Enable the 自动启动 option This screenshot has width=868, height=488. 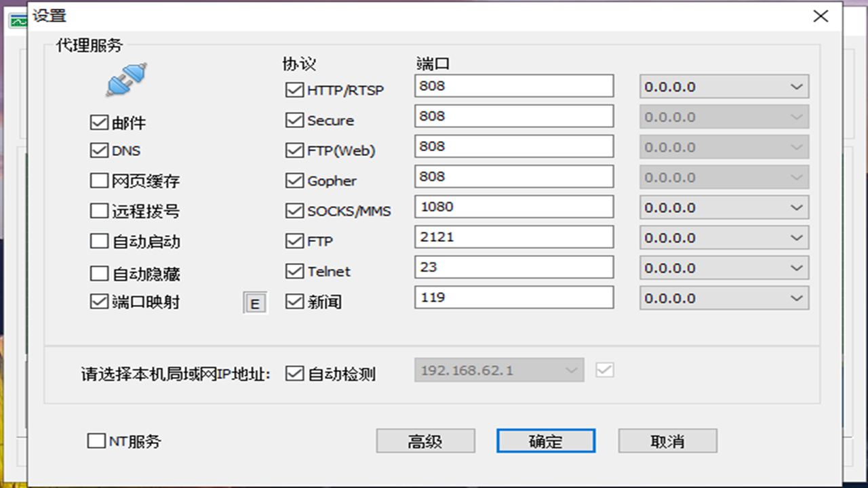tap(99, 241)
